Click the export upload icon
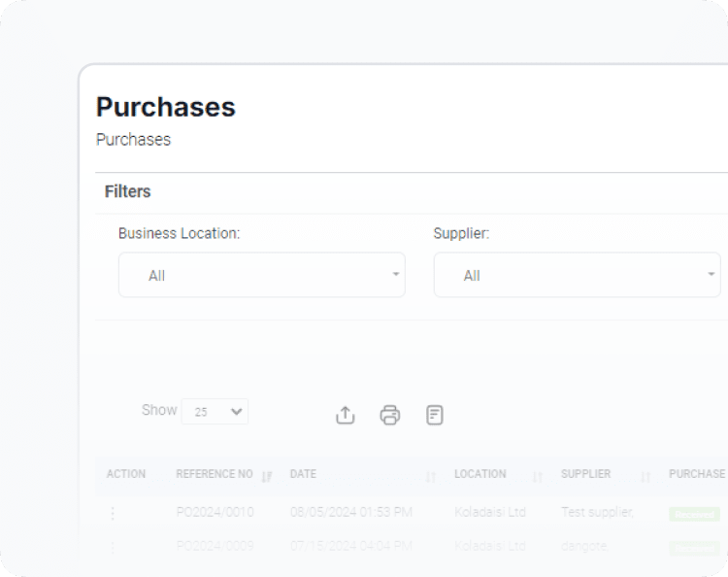728x577 pixels. click(346, 415)
